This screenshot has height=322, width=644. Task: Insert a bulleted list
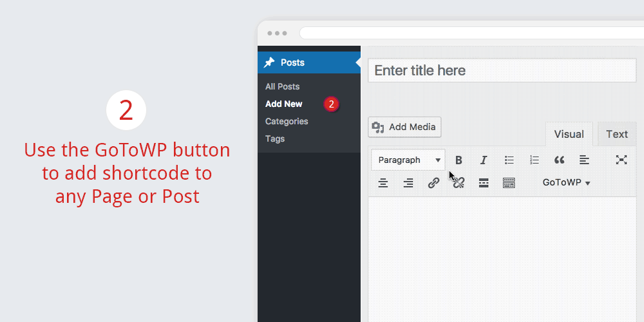click(x=509, y=160)
